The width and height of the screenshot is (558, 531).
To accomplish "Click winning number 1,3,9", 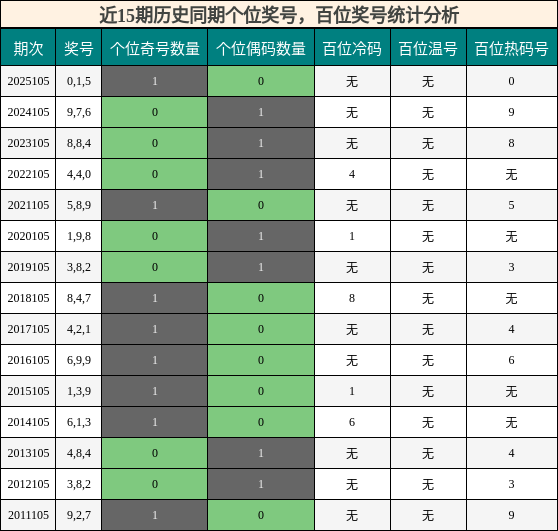I will tap(79, 391).
